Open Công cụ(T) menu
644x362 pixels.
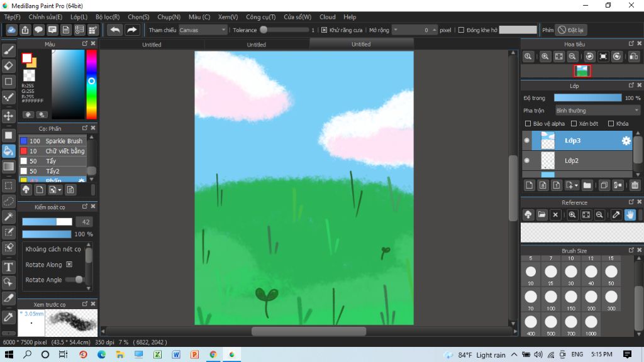tap(261, 17)
